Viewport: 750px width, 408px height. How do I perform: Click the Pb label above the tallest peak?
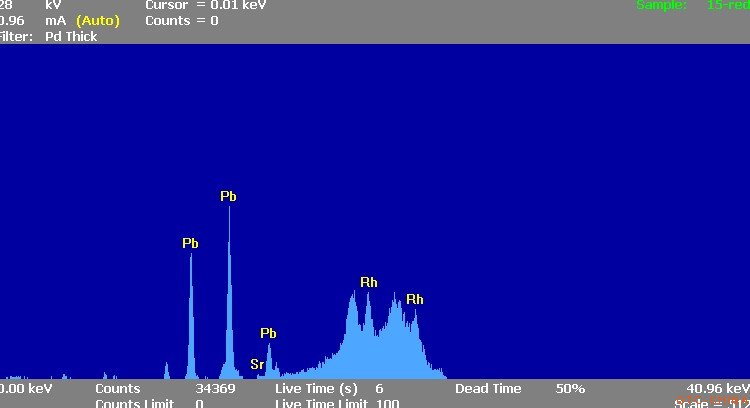pyautogui.click(x=228, y=197)
